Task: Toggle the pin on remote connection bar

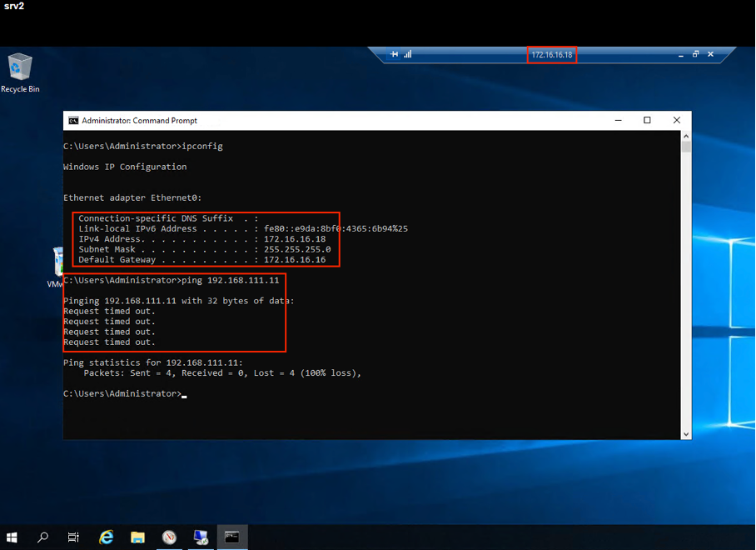Action: tap(395, 54)
